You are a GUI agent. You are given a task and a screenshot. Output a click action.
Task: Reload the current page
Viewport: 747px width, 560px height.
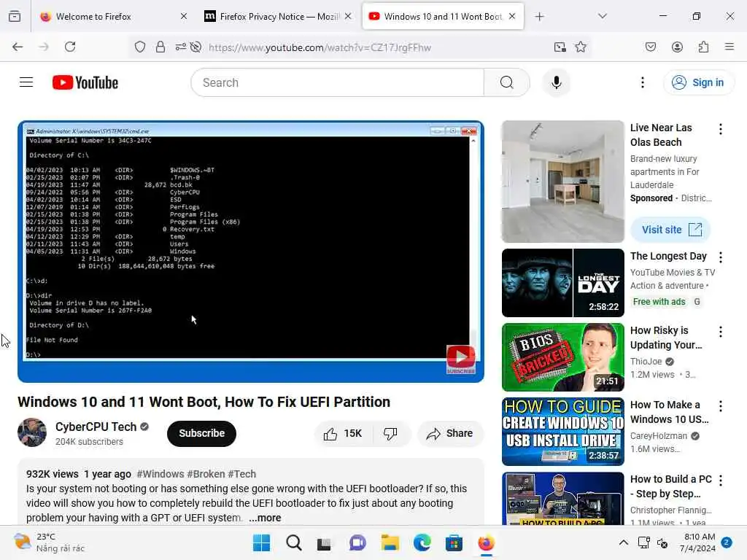coord(70,47)
